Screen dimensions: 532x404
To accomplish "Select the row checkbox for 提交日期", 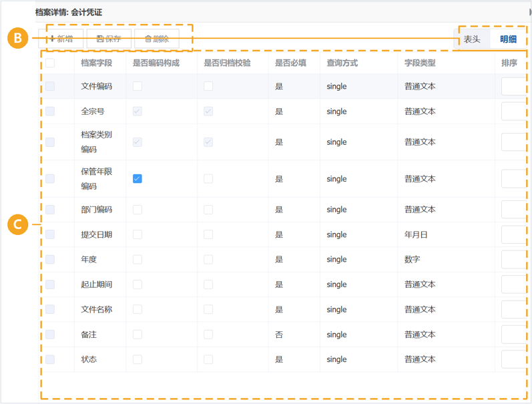I will (x=50, y=234).
